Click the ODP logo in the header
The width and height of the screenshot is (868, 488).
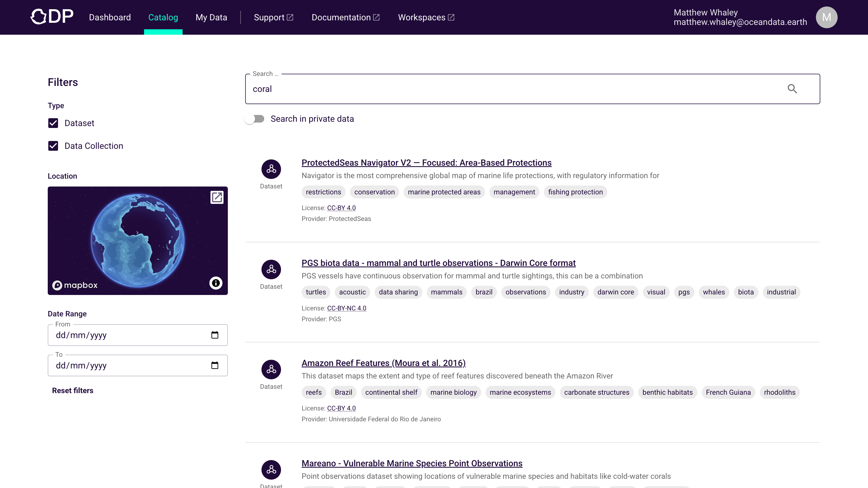[52, 17]
